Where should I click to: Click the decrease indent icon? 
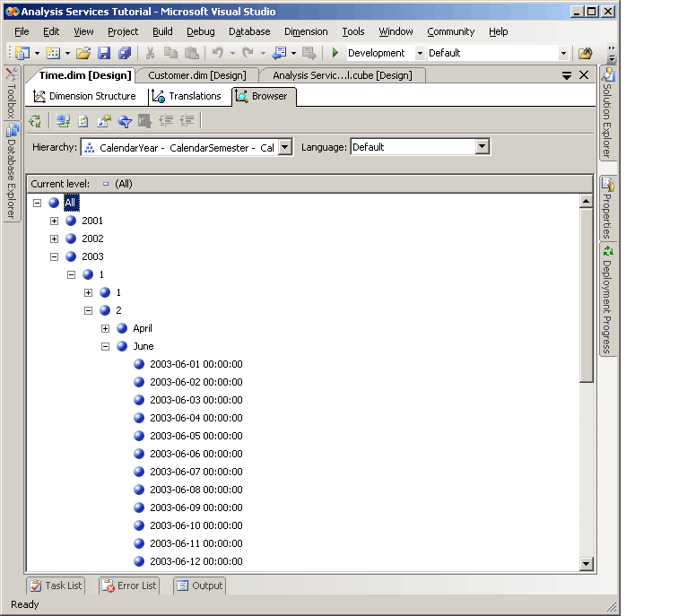(x=166, y=121)
